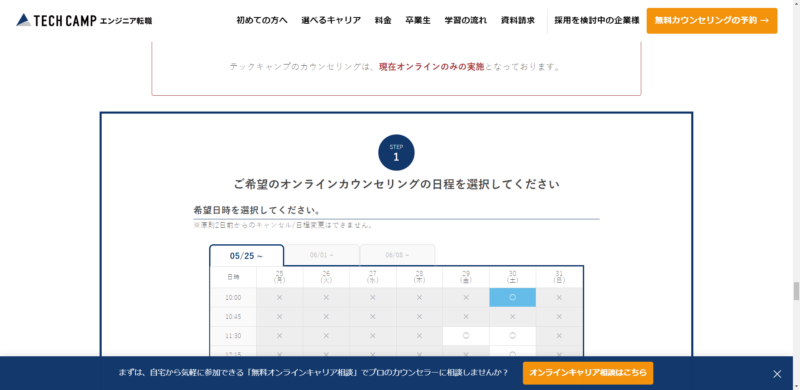The width and height of the screenshot is (800, 390).
Task: Go to 選べるキャリア page
Action: [331, 20]
